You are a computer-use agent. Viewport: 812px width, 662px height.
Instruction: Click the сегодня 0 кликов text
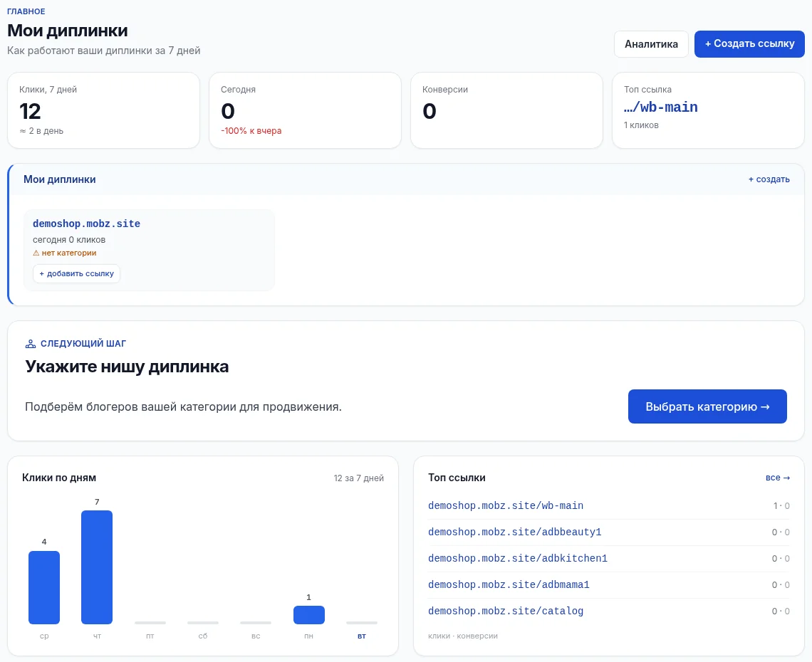pos(69,240)
